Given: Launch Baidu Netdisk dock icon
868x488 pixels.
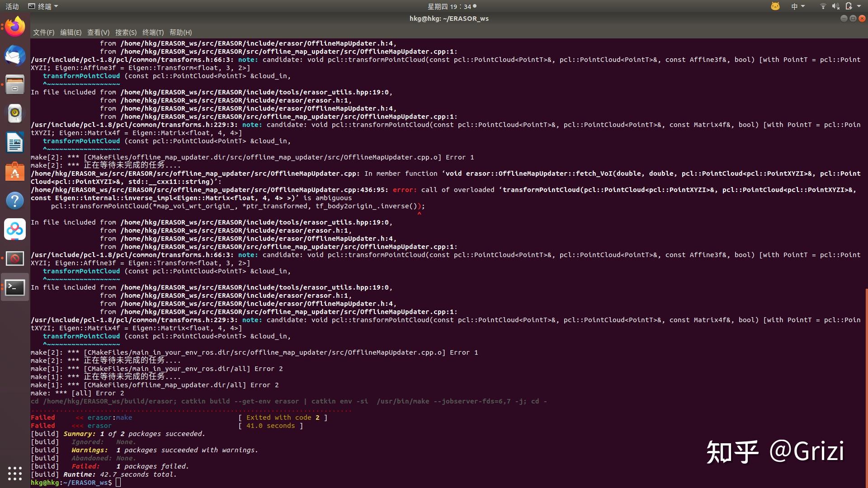Looking at the screenshot, I should [x=15, y=230].
